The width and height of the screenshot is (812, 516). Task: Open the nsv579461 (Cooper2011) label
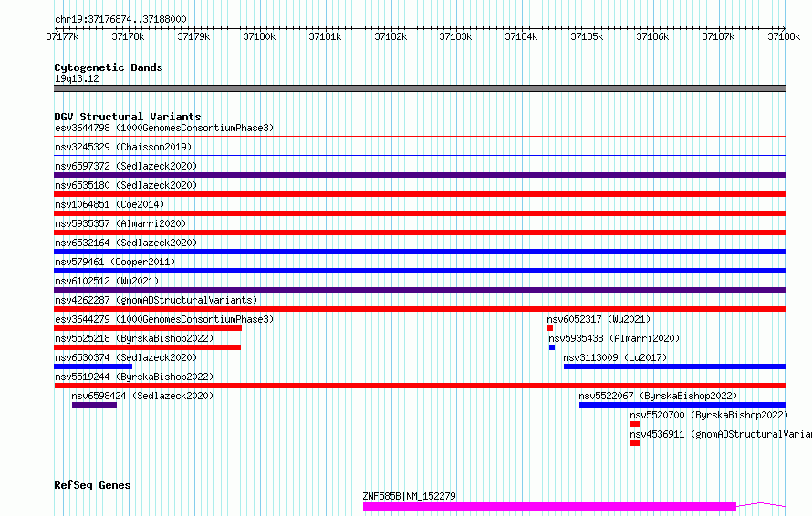point(115,262)
